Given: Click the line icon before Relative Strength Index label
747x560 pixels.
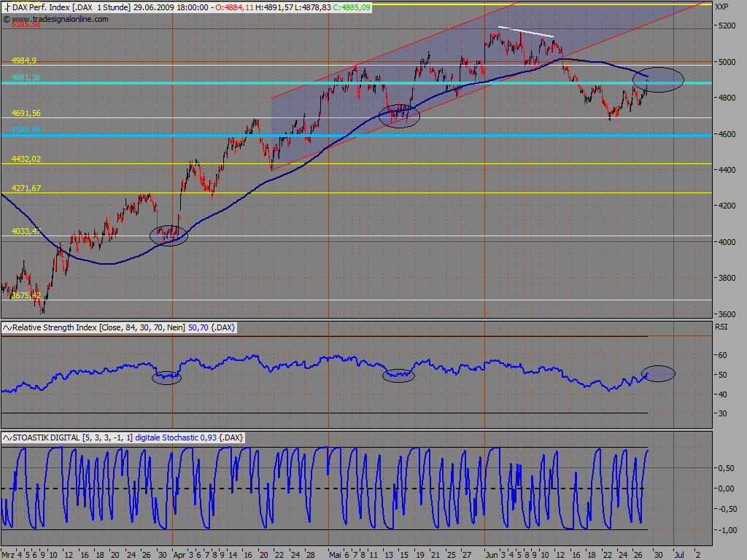Looking at the screenshot, I should (7, 327).
